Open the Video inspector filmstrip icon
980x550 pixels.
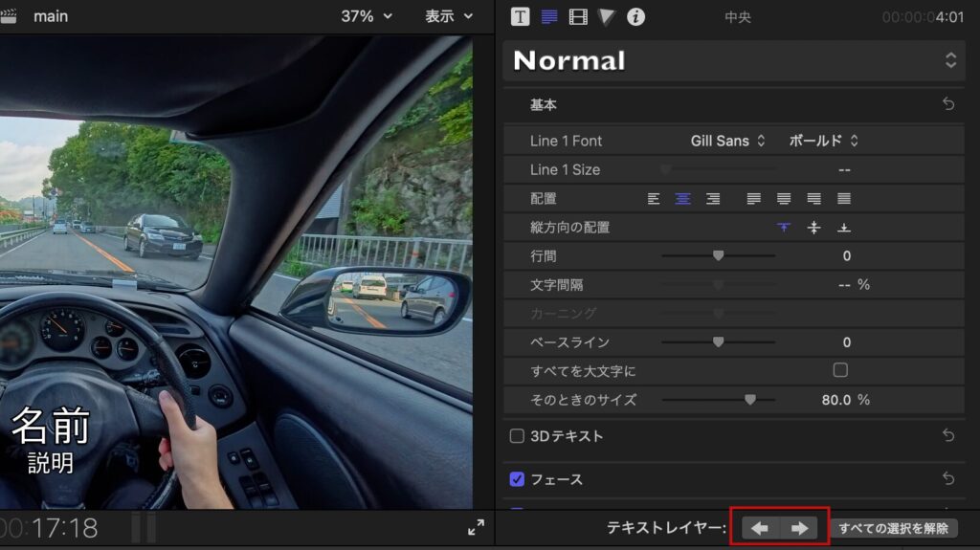point(578,16)
